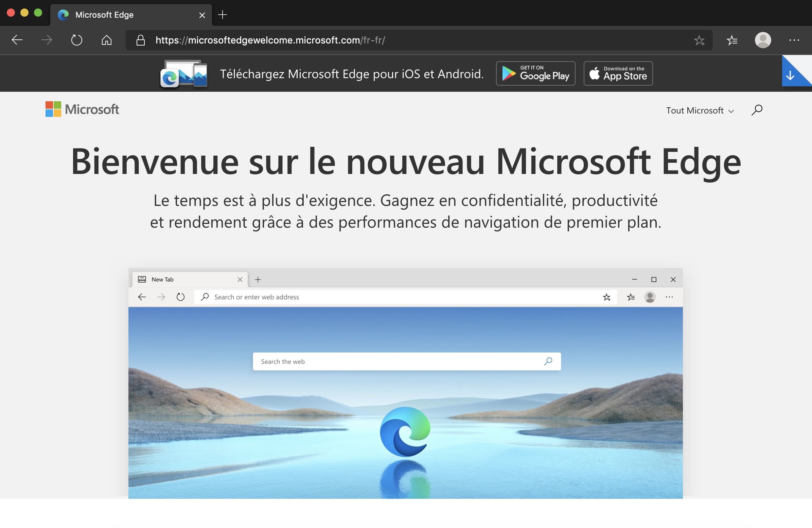View site info via the lock icon
The height and width of the screenshot is (528, 812).
pyautogui.click(x=141, y=40)
